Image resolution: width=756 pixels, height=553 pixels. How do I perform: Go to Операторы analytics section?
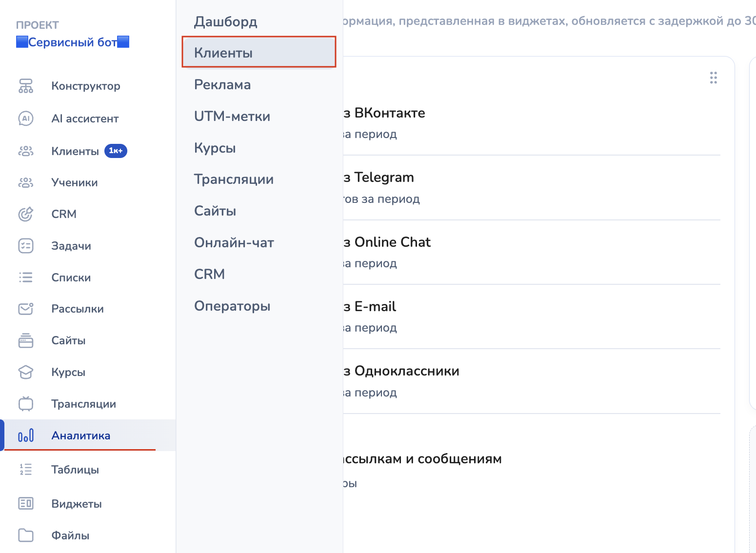232,306
